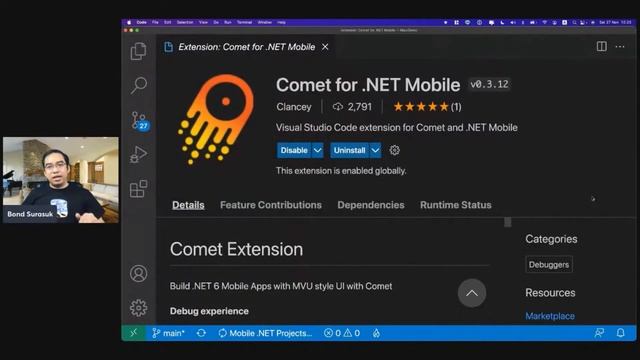This screenshot has width=640, height=360.
Task: Open the Extensions view in activity bar
Action: click(x=138, y=189)
